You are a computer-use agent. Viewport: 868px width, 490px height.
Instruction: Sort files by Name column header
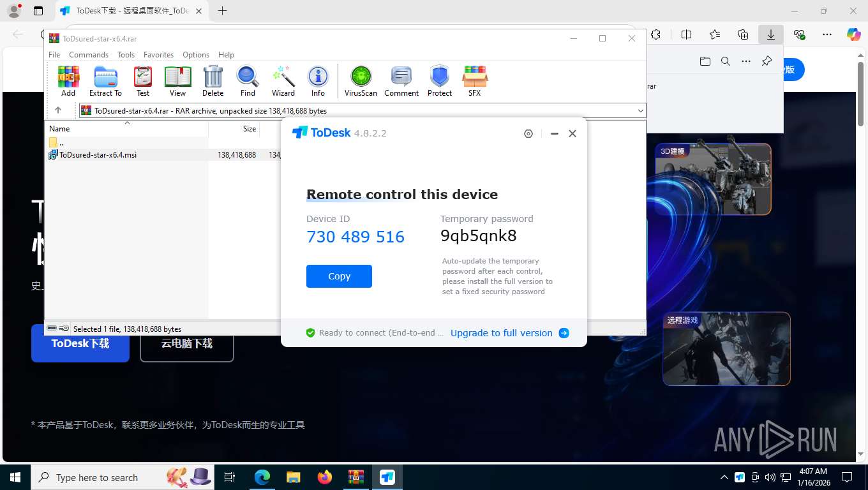(x=127, y=129)
